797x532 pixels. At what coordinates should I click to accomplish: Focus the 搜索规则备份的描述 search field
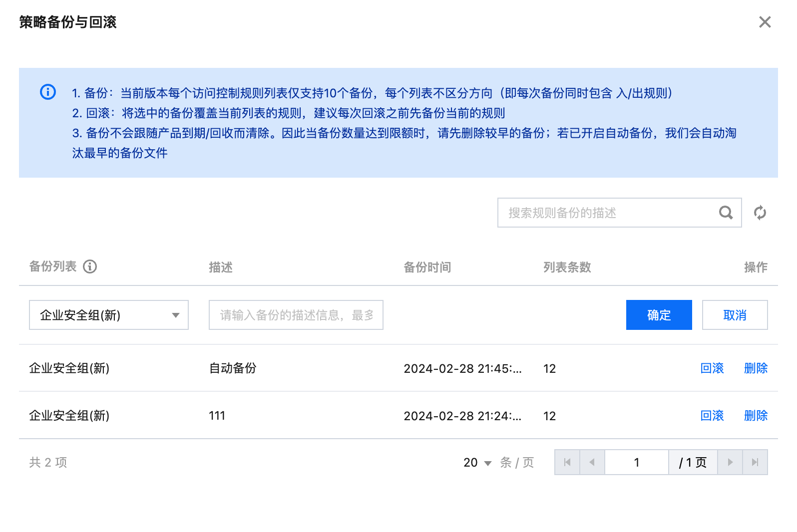point(619,213)
